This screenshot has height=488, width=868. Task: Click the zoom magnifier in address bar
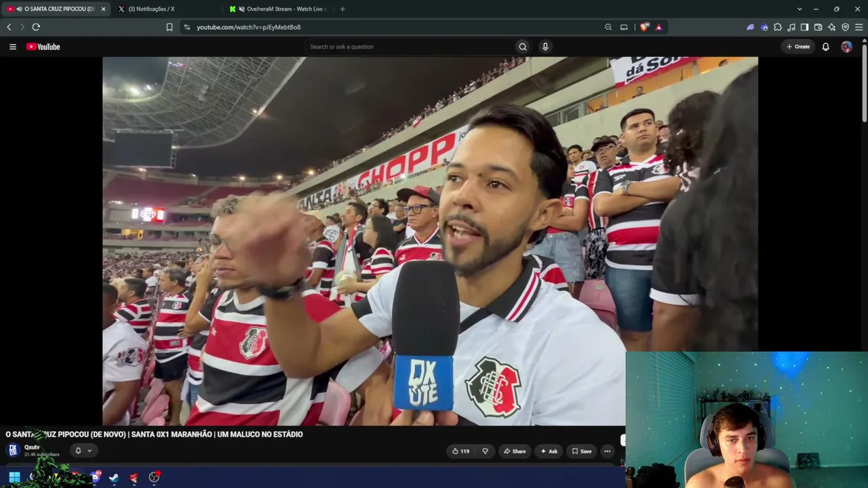(608, 27)
